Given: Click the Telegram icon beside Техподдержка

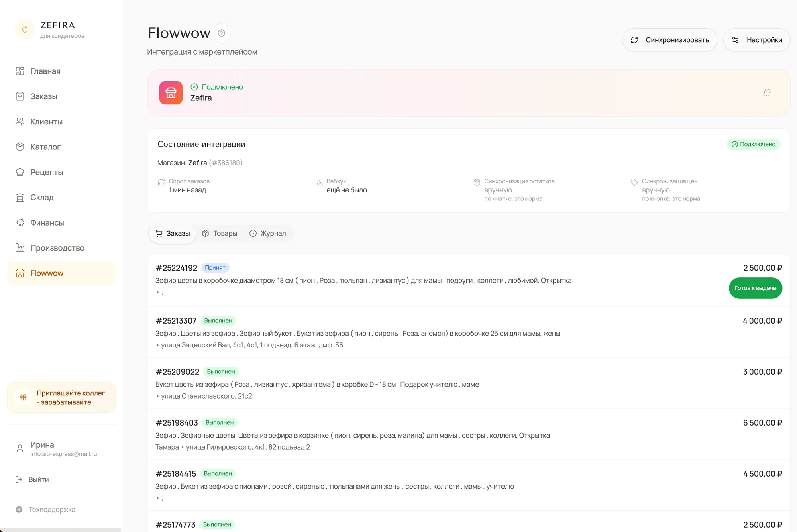Looking at the screenshot, I should [x=19, y=510].
